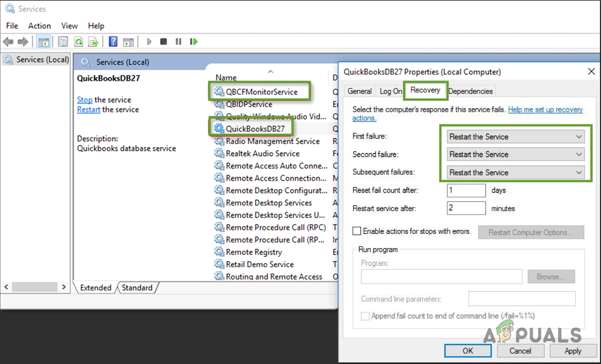Click the Stop the service link
601x364 pixels.
pos(84,100)
